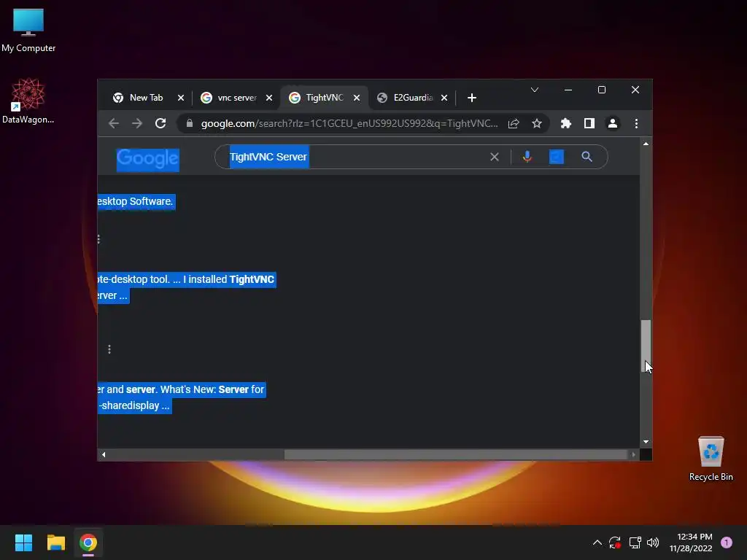Go back using Chrome's back arrow
The height and width of the screenshot is (560, 747).
click(114, 124)
